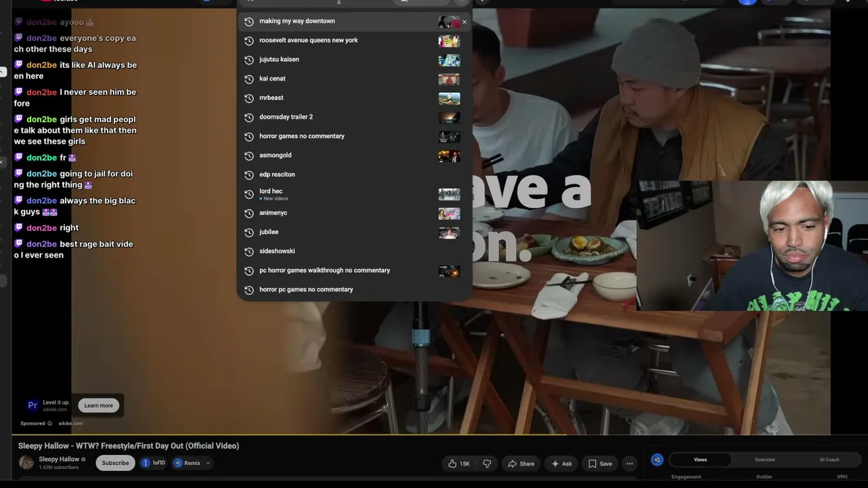The height and width of the screenshot is (488, 868).
Task: Click the "asmongold" suggestion text
Action: point(275,155)
